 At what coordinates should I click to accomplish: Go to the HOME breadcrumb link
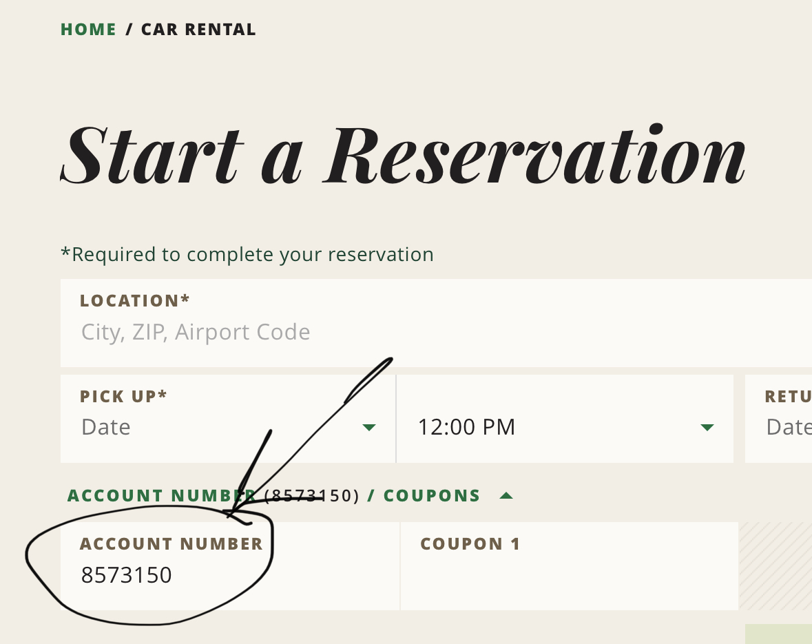click(89, 30)
